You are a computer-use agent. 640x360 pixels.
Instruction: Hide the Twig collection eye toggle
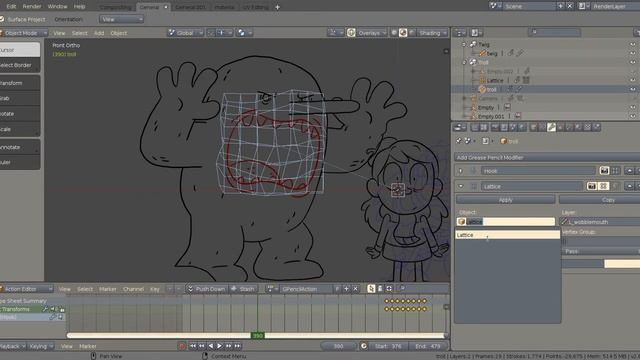(633, 44)
